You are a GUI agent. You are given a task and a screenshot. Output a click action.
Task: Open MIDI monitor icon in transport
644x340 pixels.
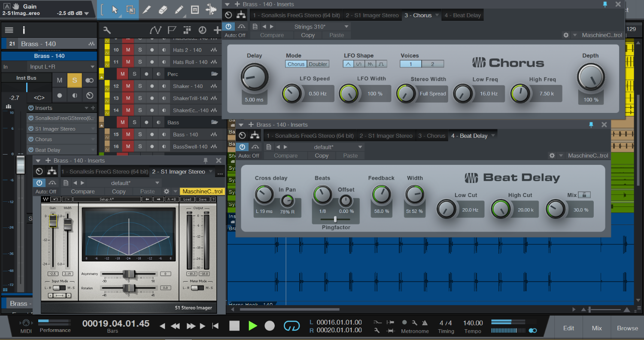click(x=26, y=323)
